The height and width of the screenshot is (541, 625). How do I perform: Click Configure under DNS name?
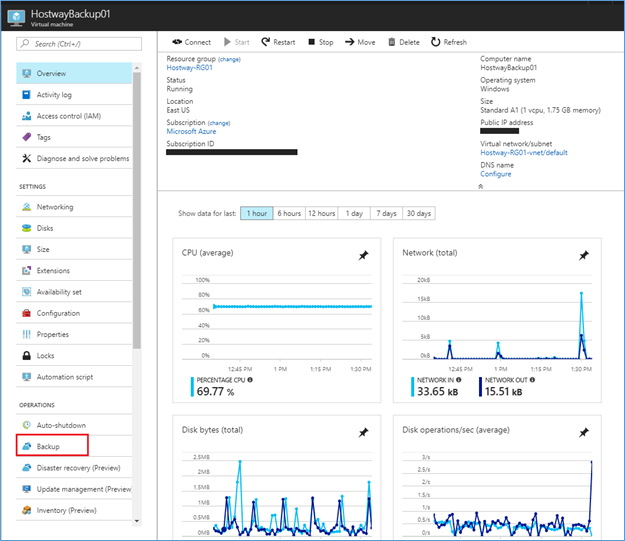pos(495,174)
